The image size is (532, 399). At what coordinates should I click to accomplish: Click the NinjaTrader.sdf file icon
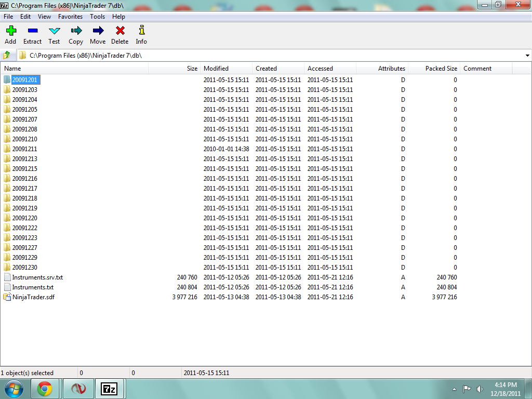click(x=7, y=297)
